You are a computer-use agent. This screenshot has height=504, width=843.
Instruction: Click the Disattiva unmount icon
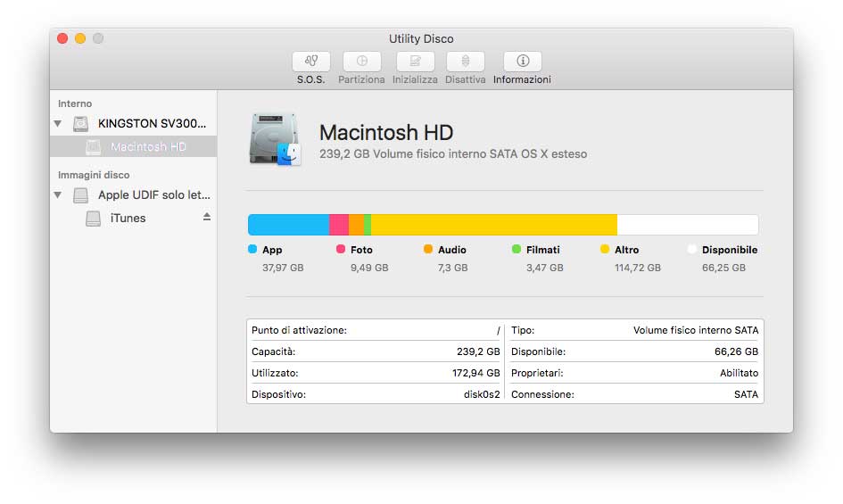(465, 62)
